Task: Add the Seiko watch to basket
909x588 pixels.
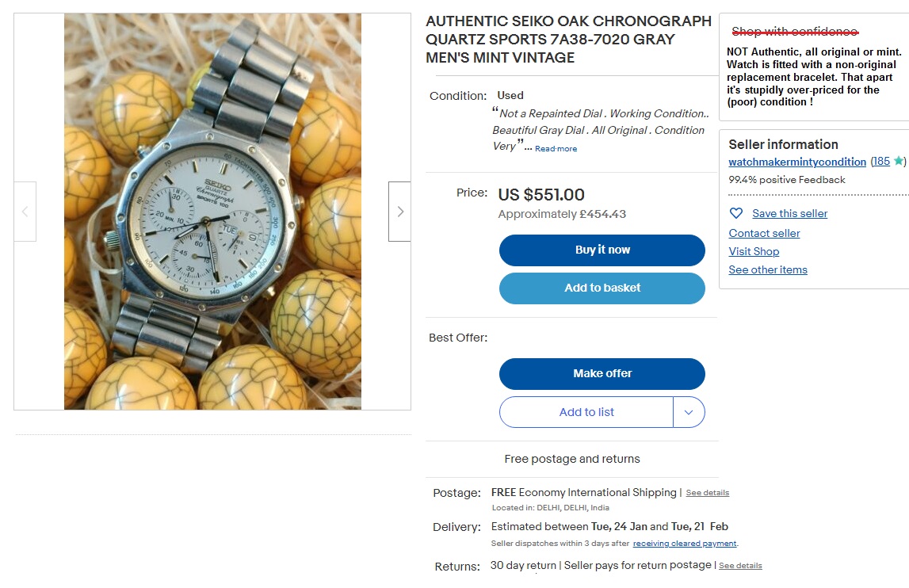Action: click(x=602, y=288)
